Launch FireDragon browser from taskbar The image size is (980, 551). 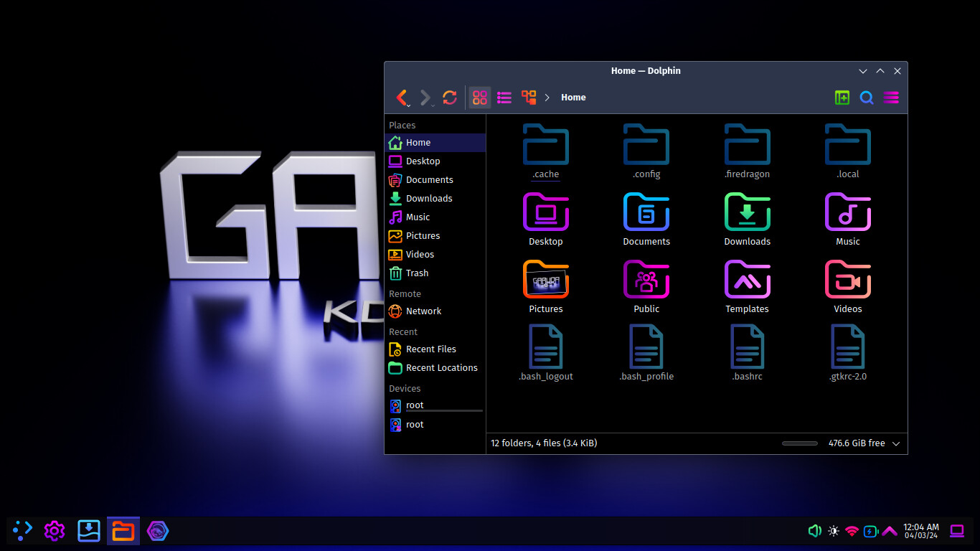click(x=158, y=531)
